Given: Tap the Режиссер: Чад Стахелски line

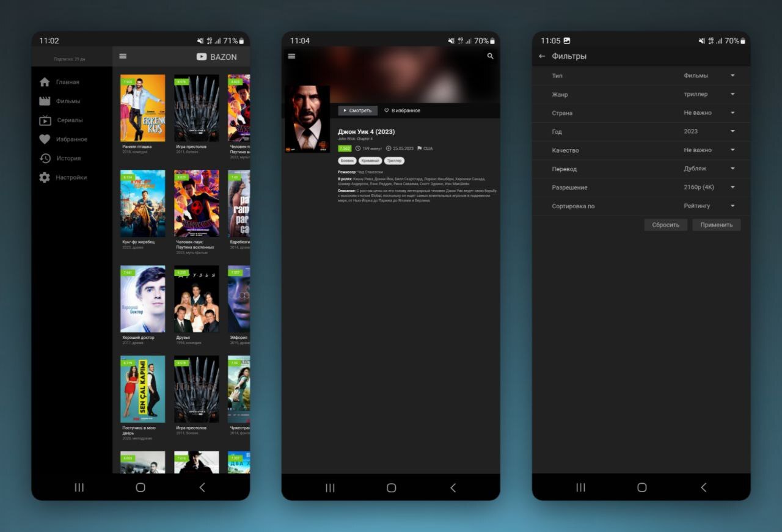Looking at the screenshot, I should (x=359, y=172).
